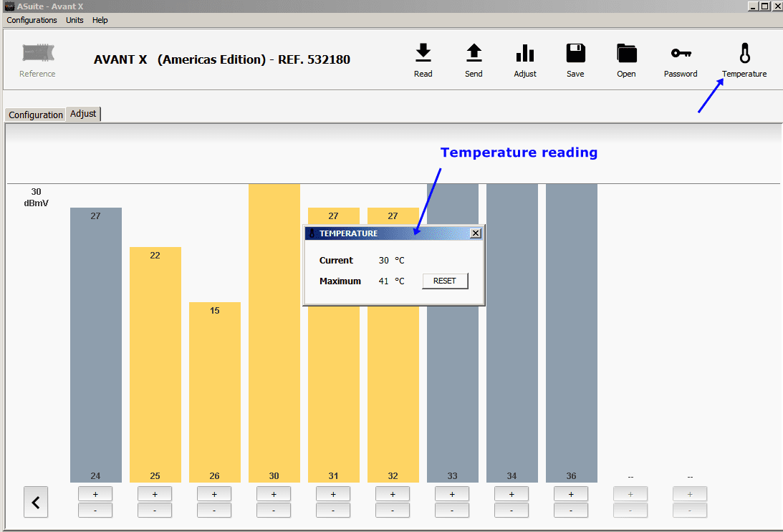
Task: Click the Temperature thermometer icon
Action: pos(744,53)
